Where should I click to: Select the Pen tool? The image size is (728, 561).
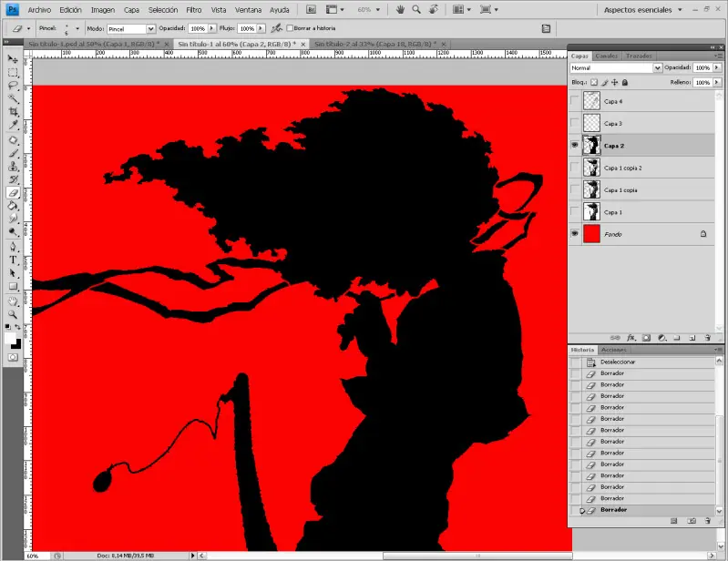13,247
